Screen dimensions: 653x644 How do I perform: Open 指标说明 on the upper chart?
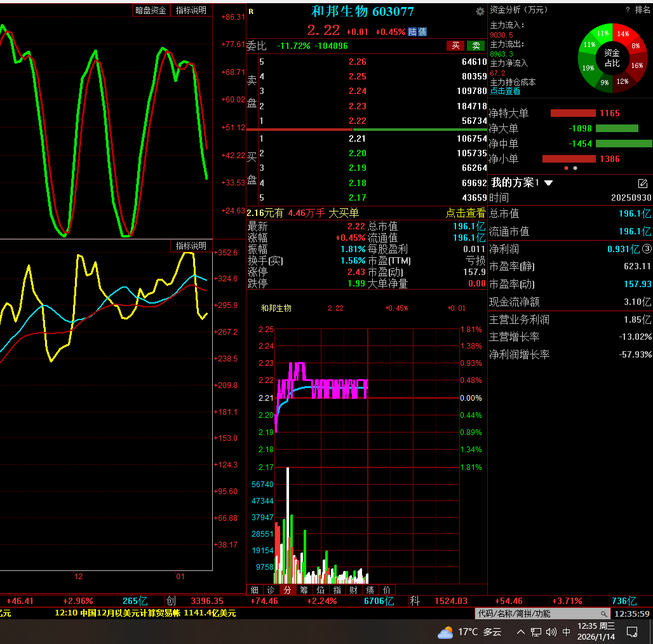tap(191, 10)
